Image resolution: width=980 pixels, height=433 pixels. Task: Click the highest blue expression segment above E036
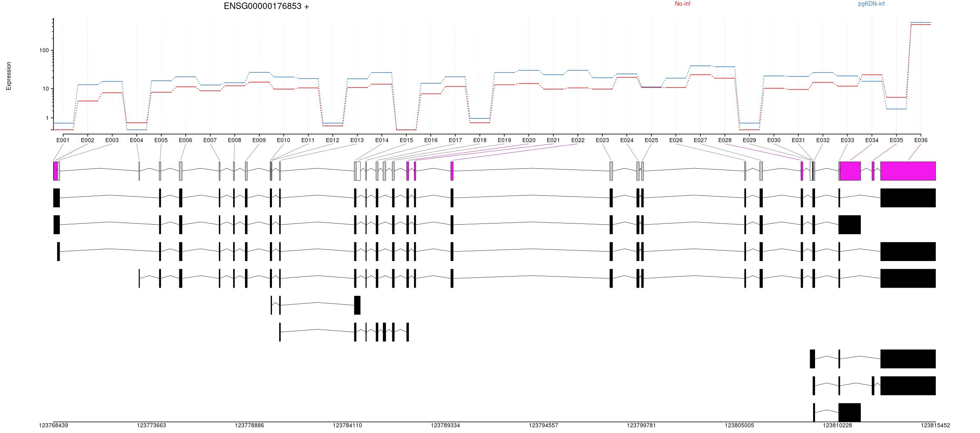tap(921, 22)
